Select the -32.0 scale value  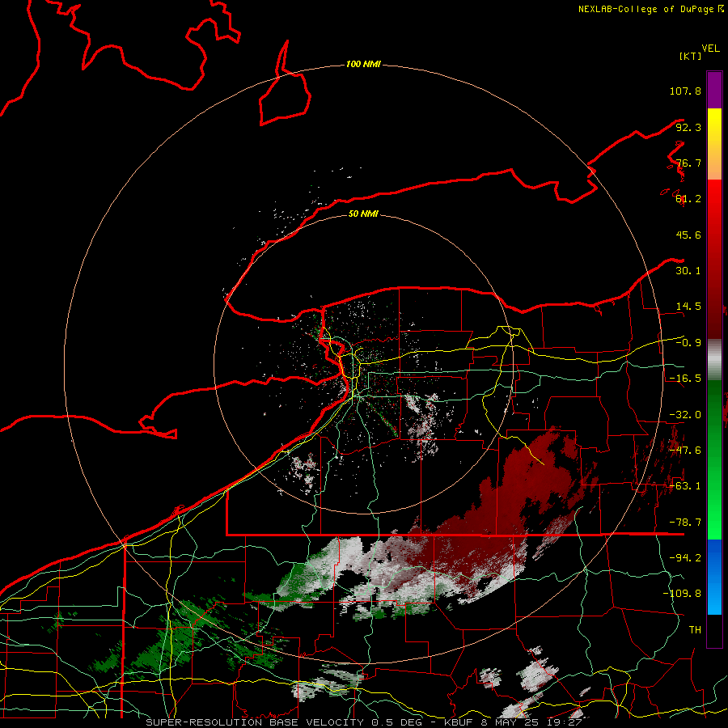coord(685,415)
